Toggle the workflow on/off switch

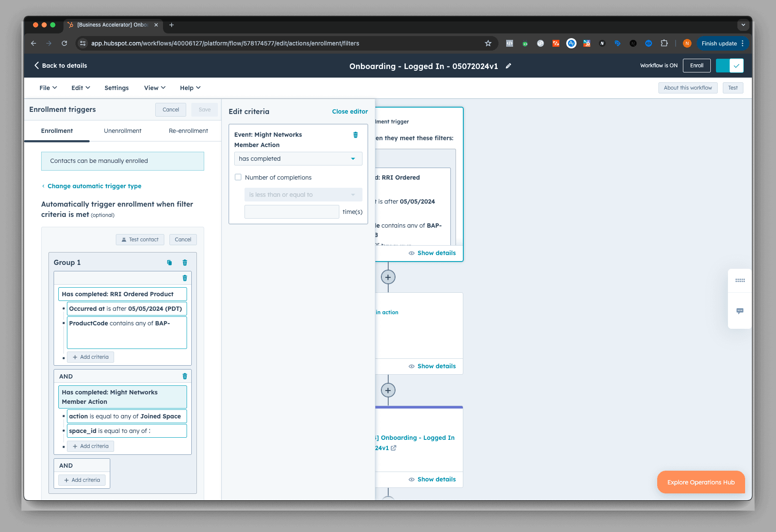[x=730, y=66]
